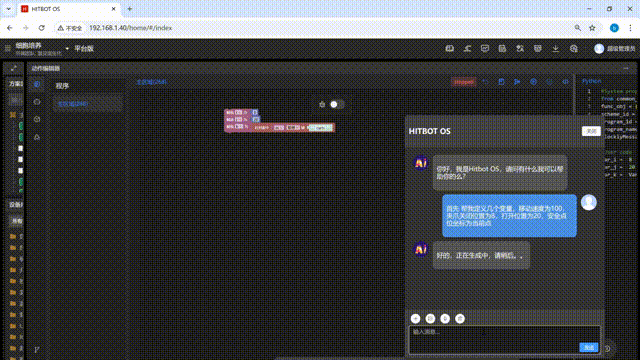Select the triangle icon in editor sidebar
The image size is (640, 360).
click(x=37, y=137)
